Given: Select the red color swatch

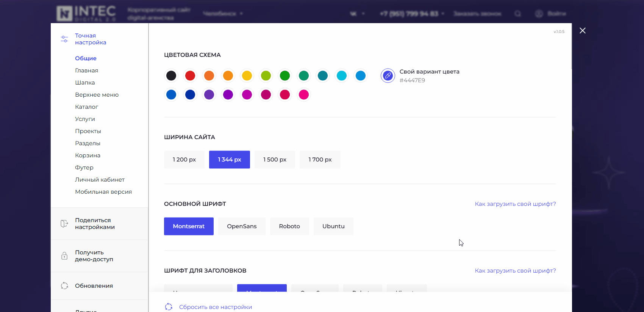Looking at the screenshot, I should [x=190, y=76].
